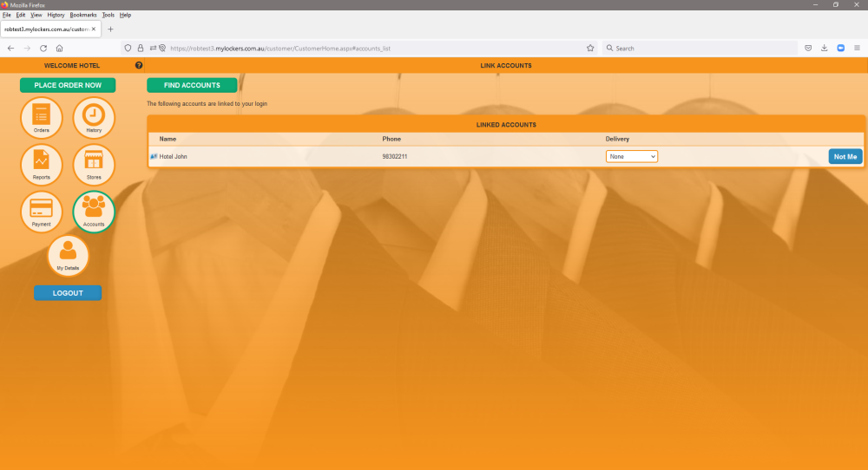This screenshot has width=868, height=470.
Task: Click the Find Accounts button
Action: (192, 85)
